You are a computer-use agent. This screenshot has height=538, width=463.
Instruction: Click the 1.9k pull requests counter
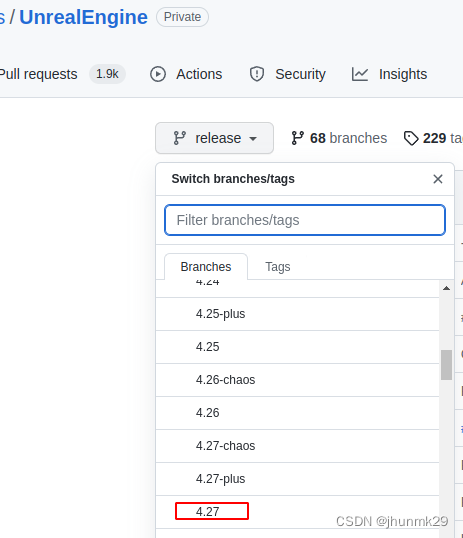(107, 74)
